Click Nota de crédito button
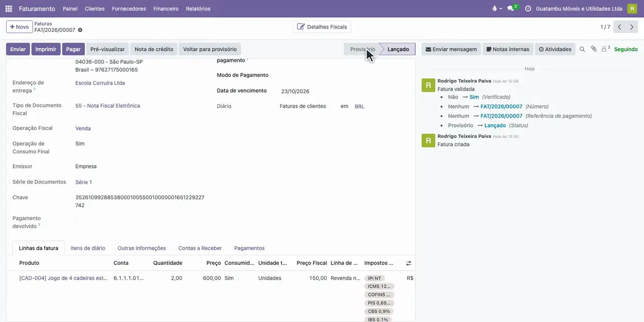The height and width of the screenshot is (322, 644). [154, 49]
